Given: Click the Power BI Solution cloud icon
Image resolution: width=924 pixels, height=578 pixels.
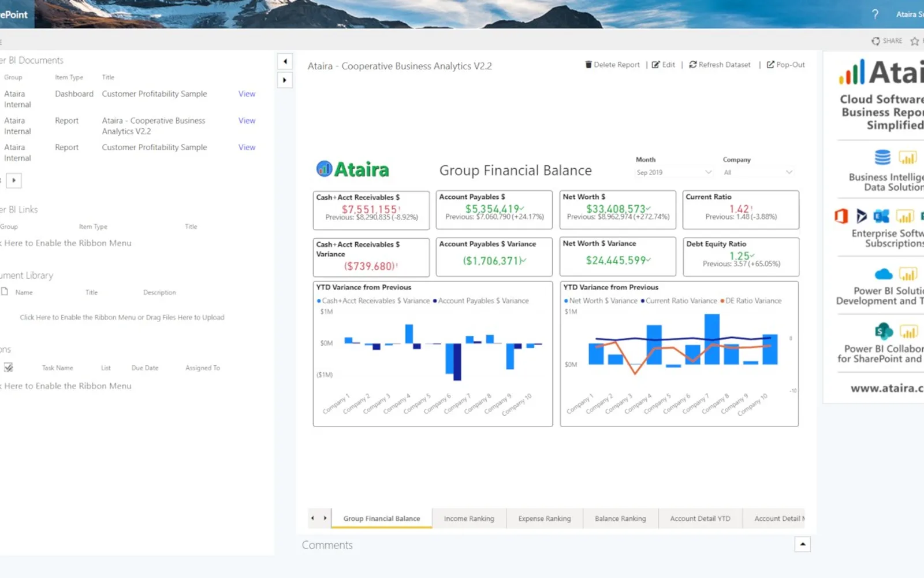Looking at the screenshot, I should coord(884,274).
